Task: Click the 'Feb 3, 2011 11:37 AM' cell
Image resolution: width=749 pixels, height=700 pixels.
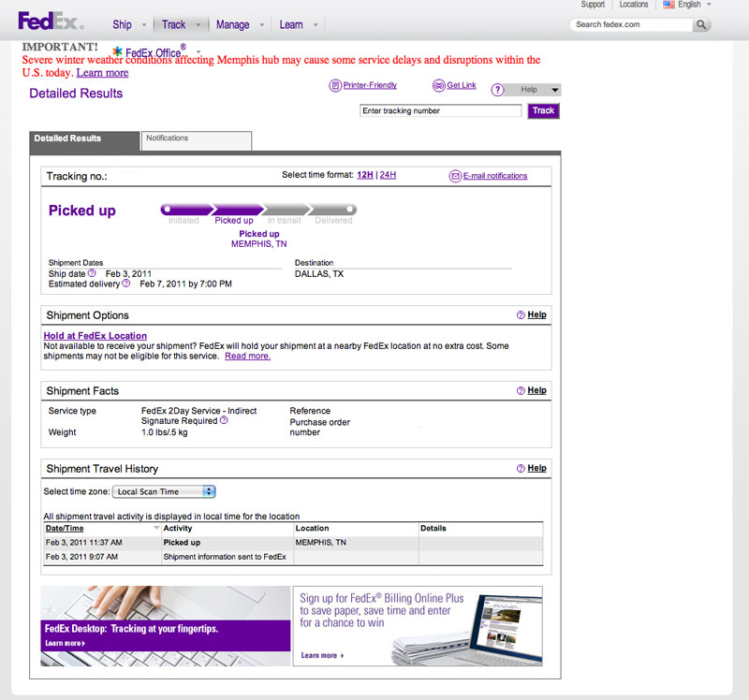Action: tap(102, 543)
